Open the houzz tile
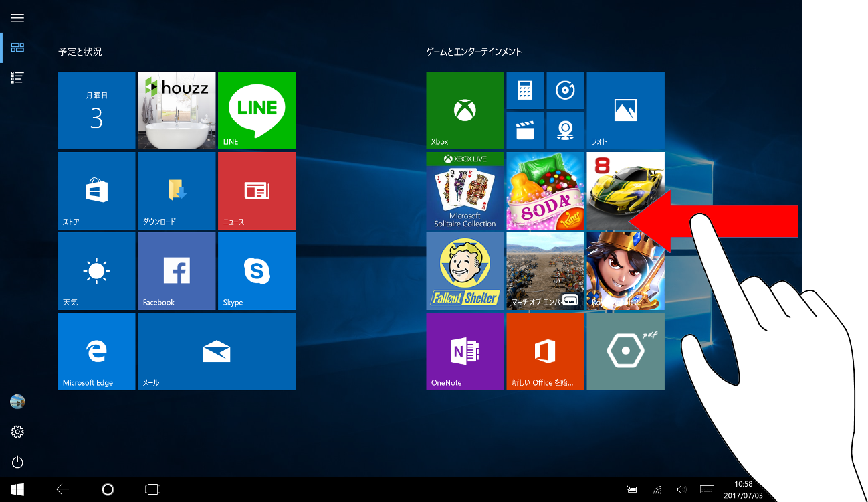The width and height of the screenshot is (868, 502). 177,110
